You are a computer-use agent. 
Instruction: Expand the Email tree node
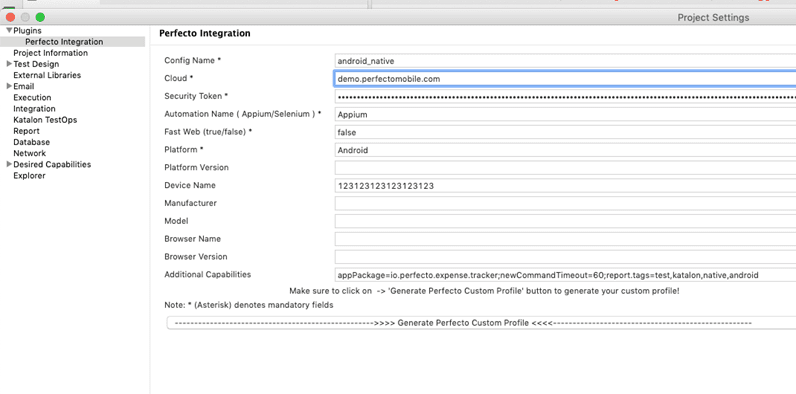pos(9,86)
